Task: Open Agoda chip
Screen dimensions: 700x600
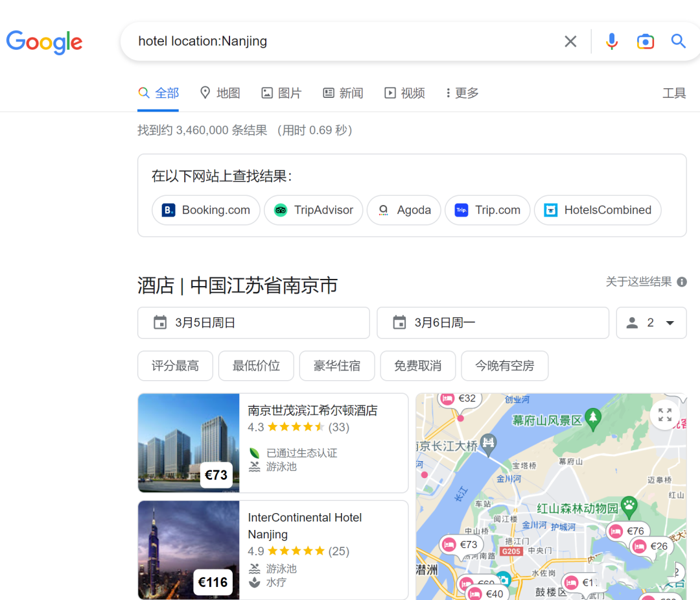Action: [404, 210]
